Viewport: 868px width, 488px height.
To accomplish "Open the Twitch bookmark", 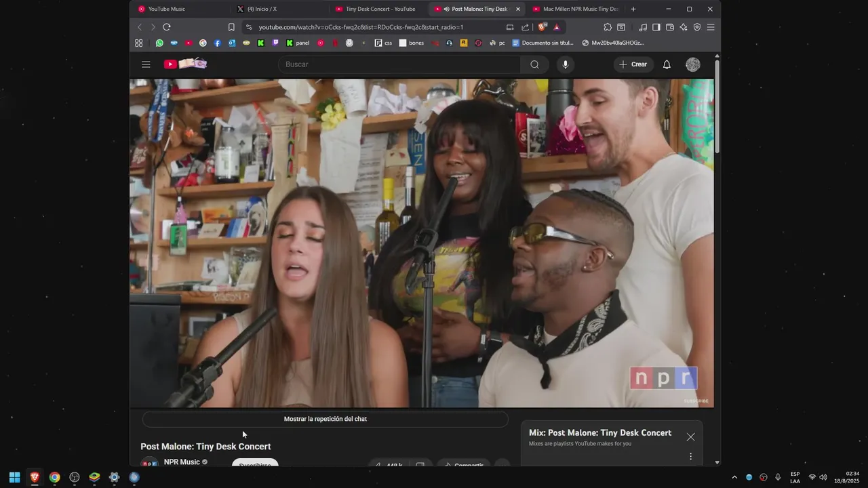I will [275, 43].
